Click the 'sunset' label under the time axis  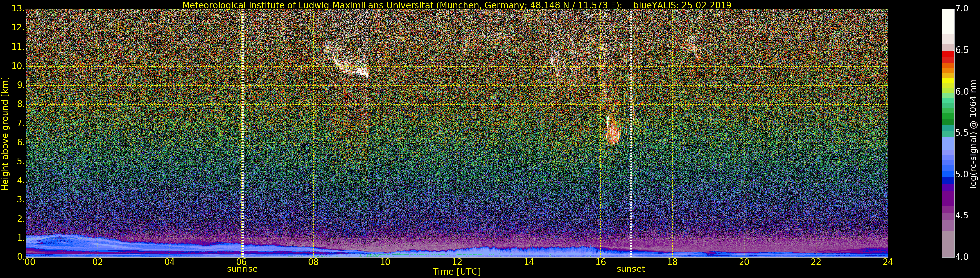coord(631,269)
